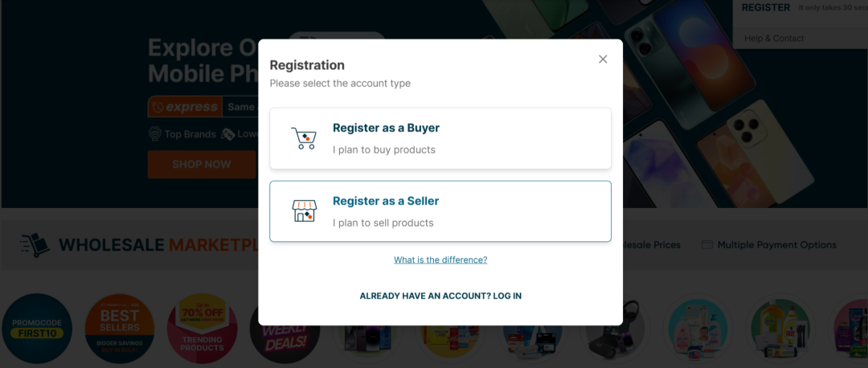Click the storefront seller icon
Image resolution: width=868 pixels, height=368 pixels.
coord(304,211)
